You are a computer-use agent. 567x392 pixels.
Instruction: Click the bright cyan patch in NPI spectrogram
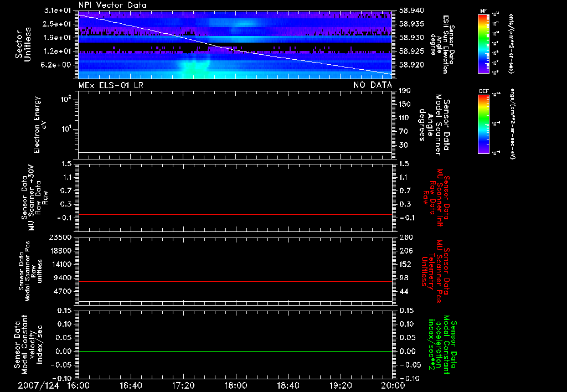pyautogui.click(x=194, y=69)
